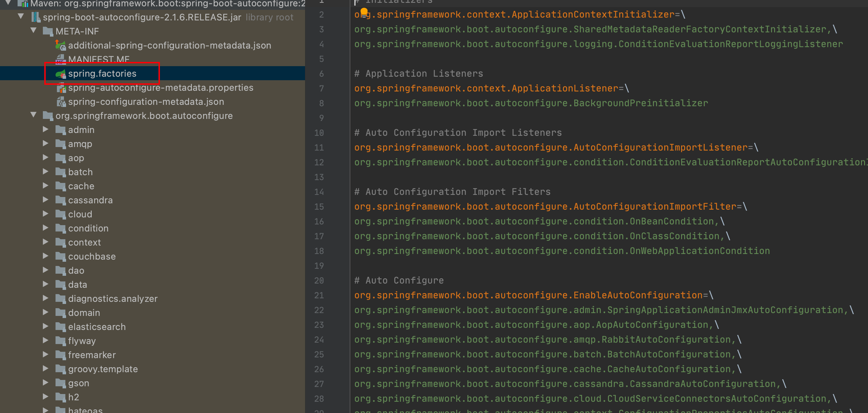
Task: Click the MANIFEST.MF file icon
Action: (60, 59)
